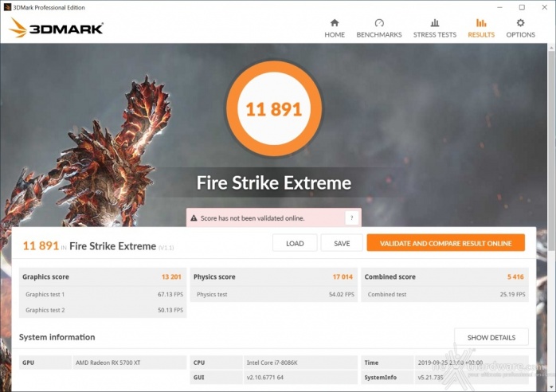Click CPU value Intel Core i7-8086K
The height and width of the screenshot is (392, 556).
point(272,363)
